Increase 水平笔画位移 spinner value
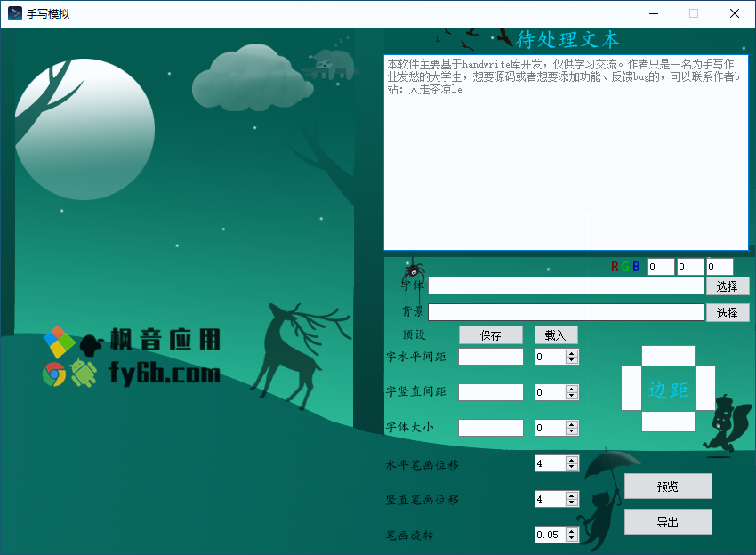The height and width of the screenshot is (555, 756). [x=572, y=460]
